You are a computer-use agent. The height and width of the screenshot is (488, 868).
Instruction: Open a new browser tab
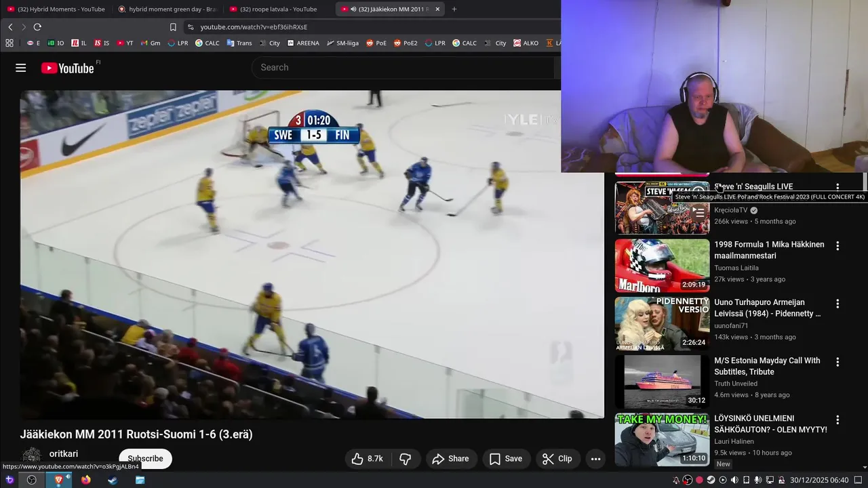pyautogui.click(x=454, y=9)
